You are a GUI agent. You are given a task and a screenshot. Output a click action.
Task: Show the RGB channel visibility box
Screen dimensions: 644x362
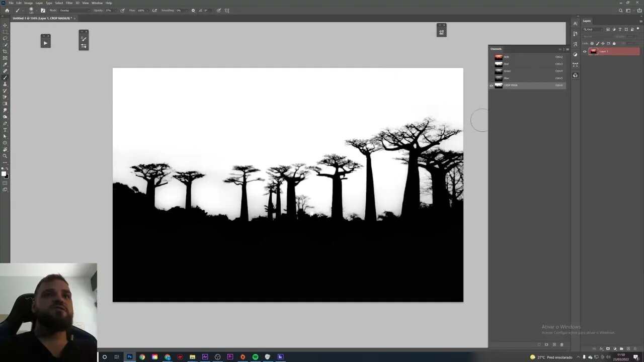point(492,57)
